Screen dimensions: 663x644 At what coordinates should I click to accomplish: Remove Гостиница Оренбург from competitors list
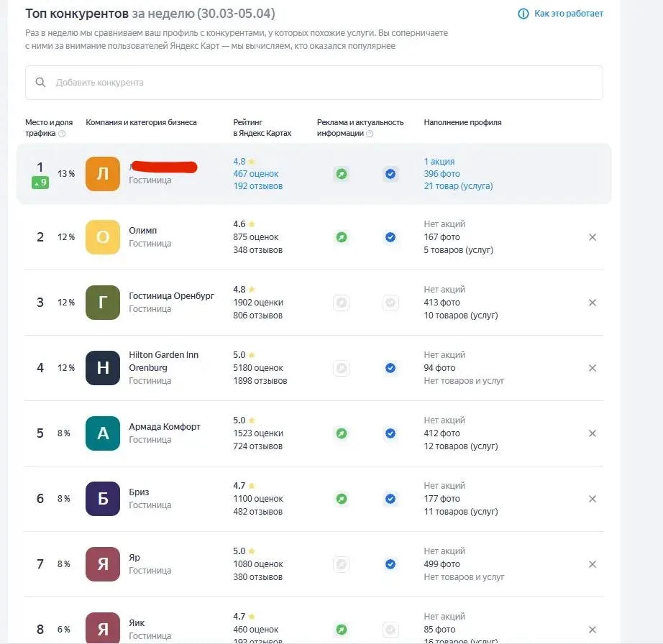point(593,303)
